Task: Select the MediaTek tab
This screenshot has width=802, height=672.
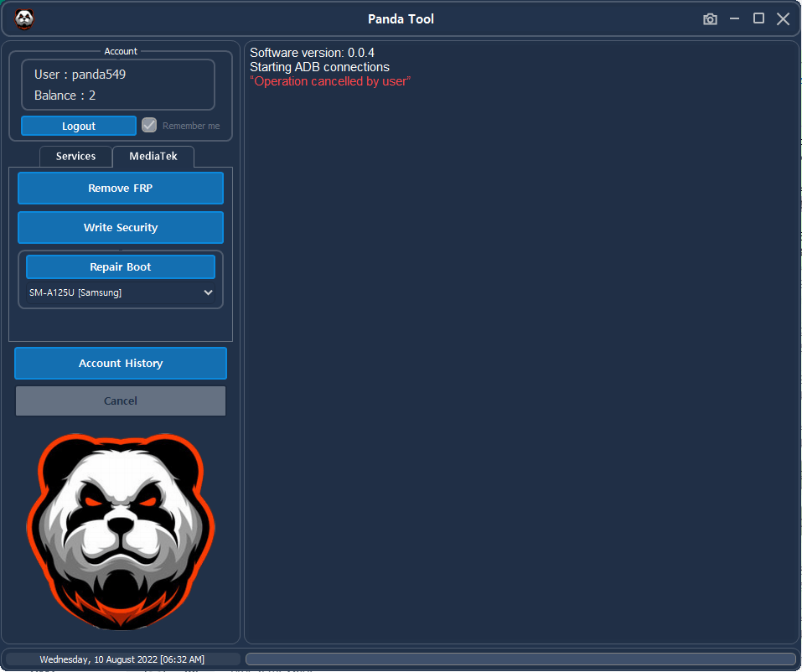Action: [153, 156]
